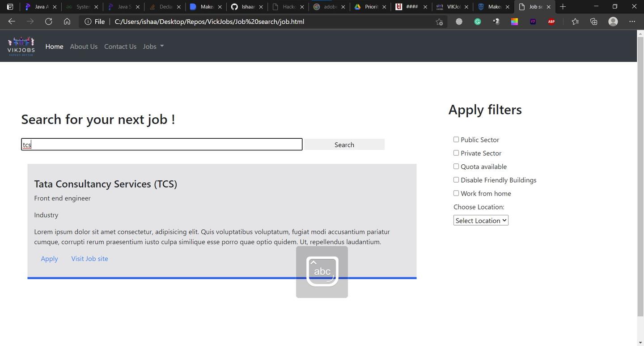Open the Contact Us page
Screen dimensions: 644x346
[120, 47]
